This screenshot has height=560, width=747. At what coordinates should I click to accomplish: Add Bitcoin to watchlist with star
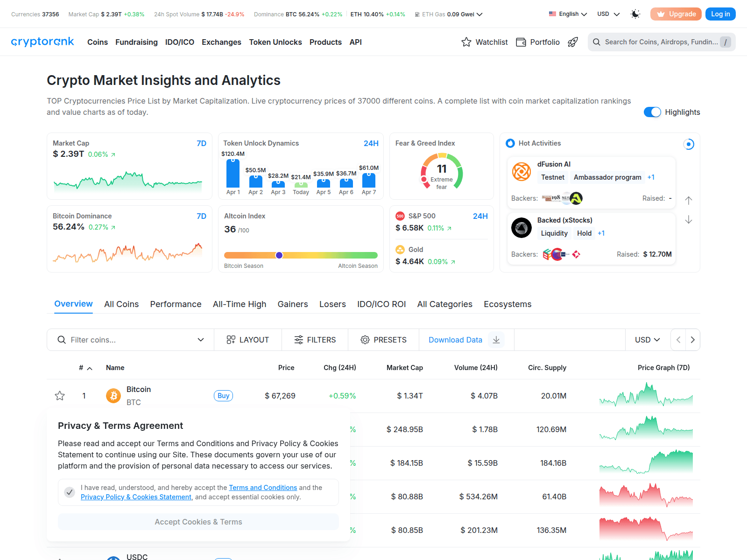[x=60, y=396]
